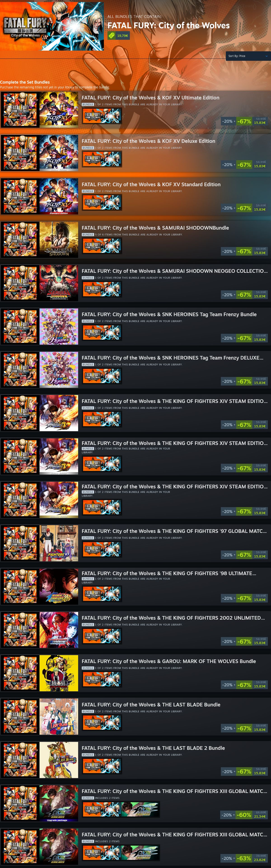Click the FATAL FURY header capsule image

[52, 26]
